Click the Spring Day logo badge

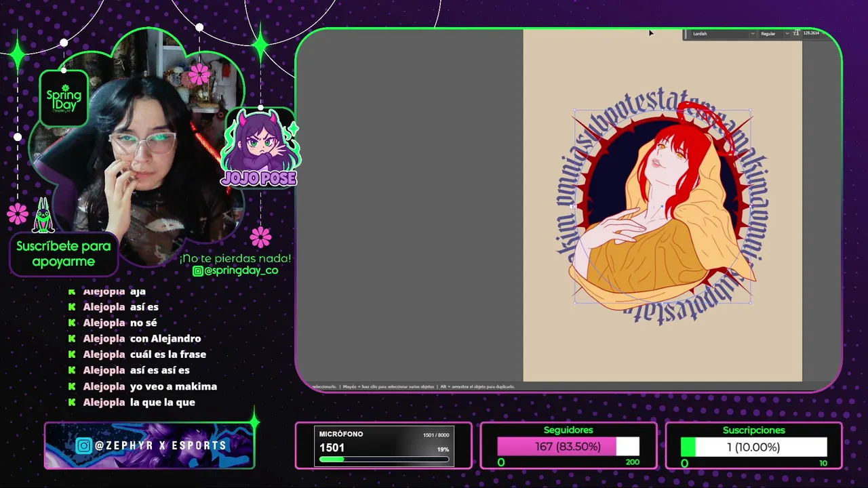[x=64, y=99]
